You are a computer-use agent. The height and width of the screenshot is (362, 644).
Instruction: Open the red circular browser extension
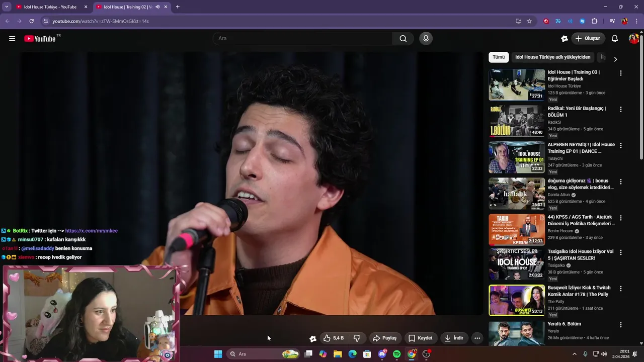[546, 21]
